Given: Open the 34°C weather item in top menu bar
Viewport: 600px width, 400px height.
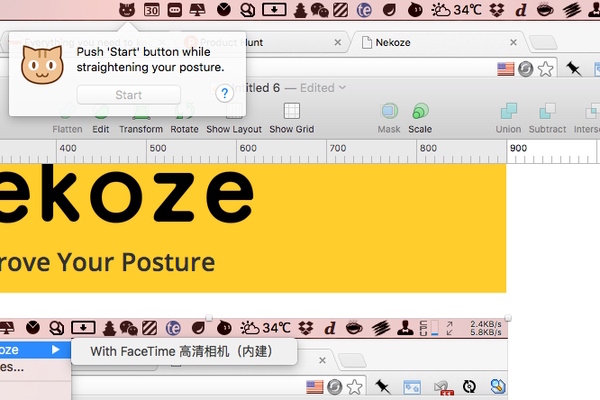Looking at the screenshot, I should [456, 10].
